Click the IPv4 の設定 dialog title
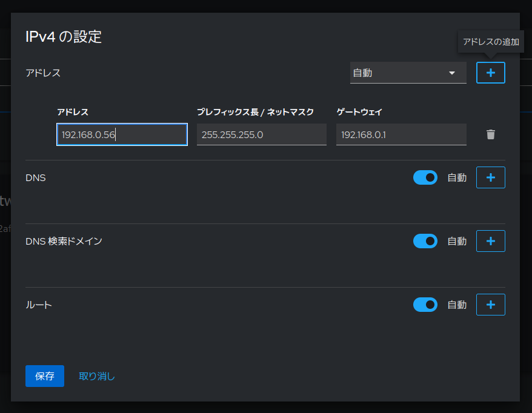Screen dimensions: 532x413 64,36
